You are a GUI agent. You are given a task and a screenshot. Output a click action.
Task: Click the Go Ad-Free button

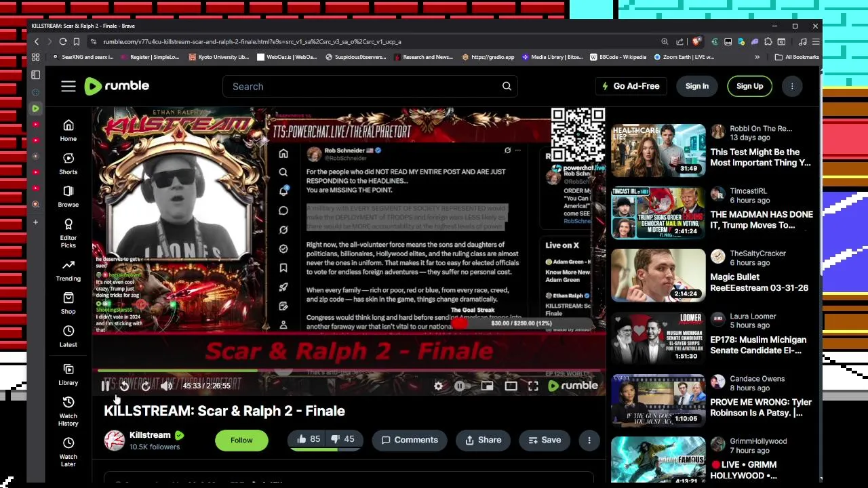click(631, 86)
